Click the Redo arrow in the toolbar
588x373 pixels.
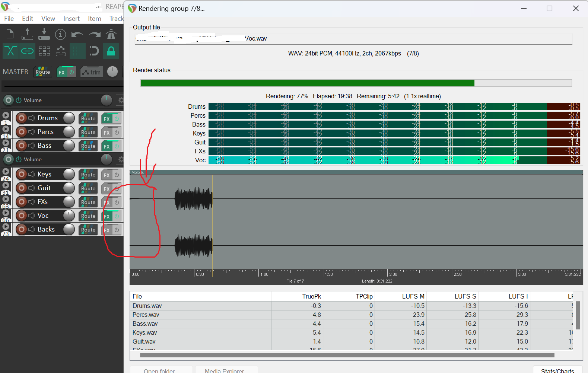(95, 35)
